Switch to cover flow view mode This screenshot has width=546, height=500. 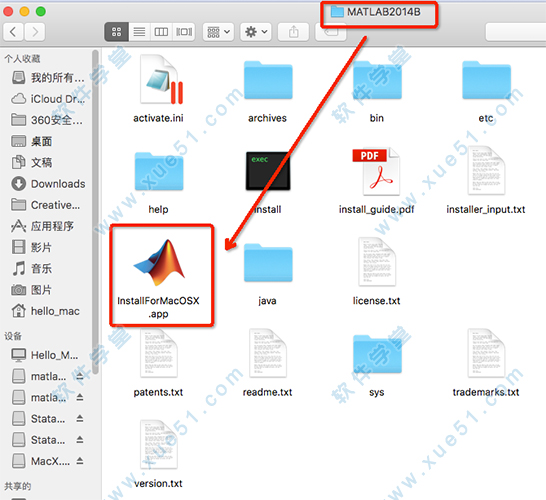point(184,32)
